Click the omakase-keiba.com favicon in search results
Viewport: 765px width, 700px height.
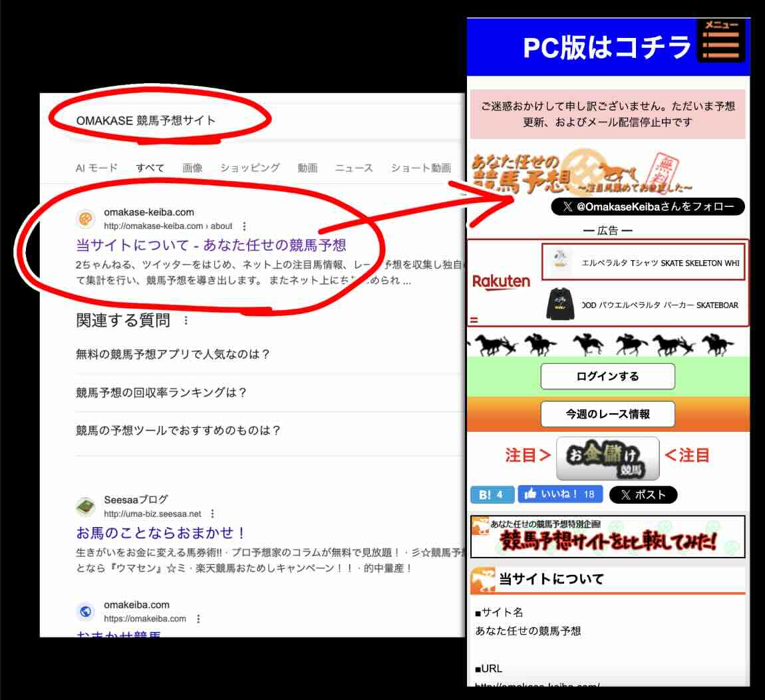(84, 216)
